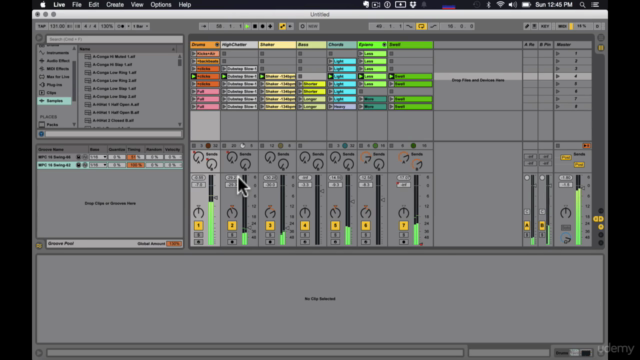
Task: Toggle the computer MIDI keyboard icon
Action: (x=534, y=26)
